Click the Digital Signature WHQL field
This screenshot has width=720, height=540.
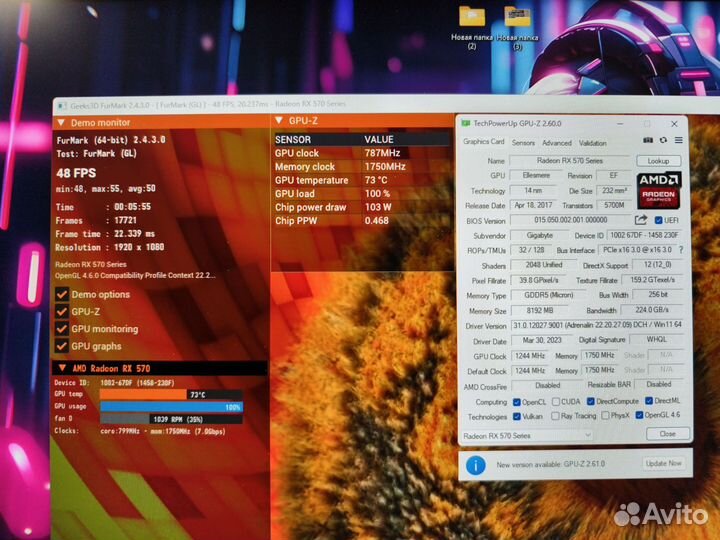pos(656,339)
